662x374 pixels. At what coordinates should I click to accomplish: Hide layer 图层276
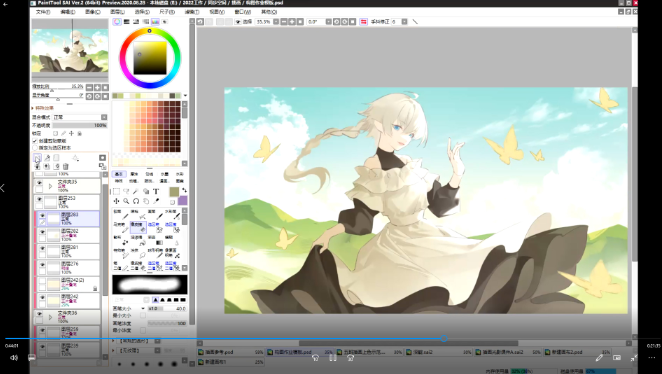point(42,265)
